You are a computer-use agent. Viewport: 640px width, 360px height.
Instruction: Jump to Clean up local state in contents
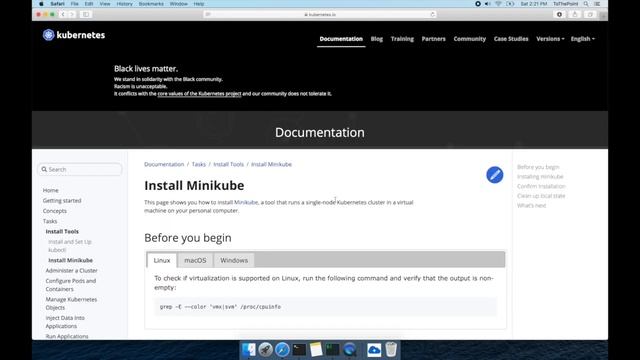click(x=541, y=196)
